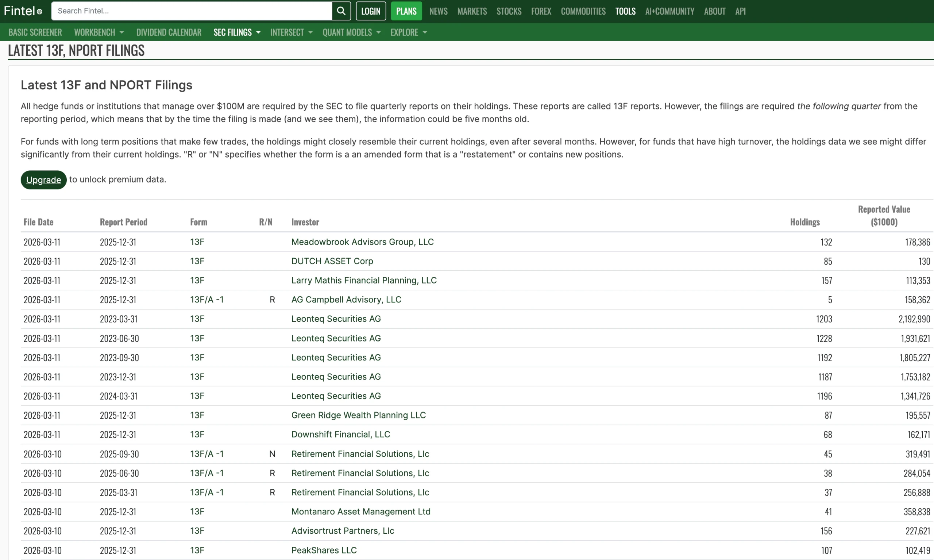This screenshot has width=934, height=560.
Task: Open the Quant Models dropdown
Action: [x=351, y=32]
